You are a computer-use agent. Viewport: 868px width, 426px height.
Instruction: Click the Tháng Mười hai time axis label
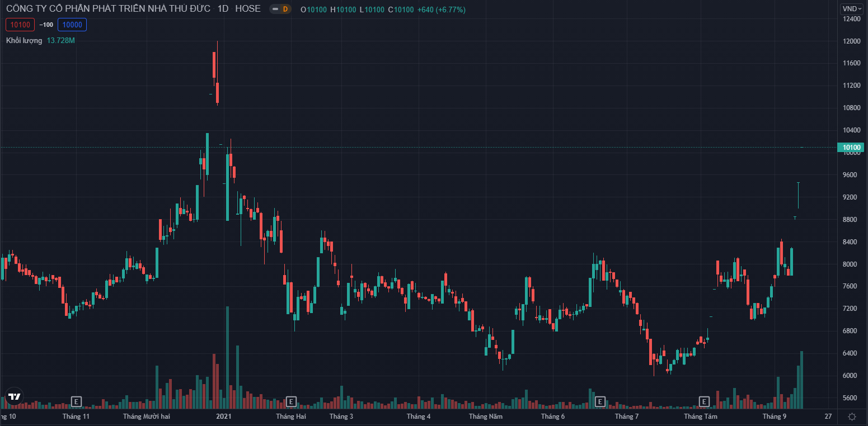[x=146, y=416]
